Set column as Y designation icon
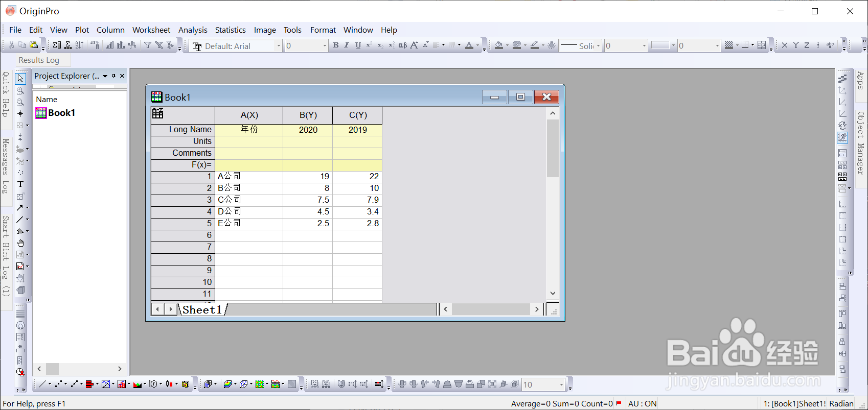The width and height of the screenshot is (868, 410). [796, 45]
